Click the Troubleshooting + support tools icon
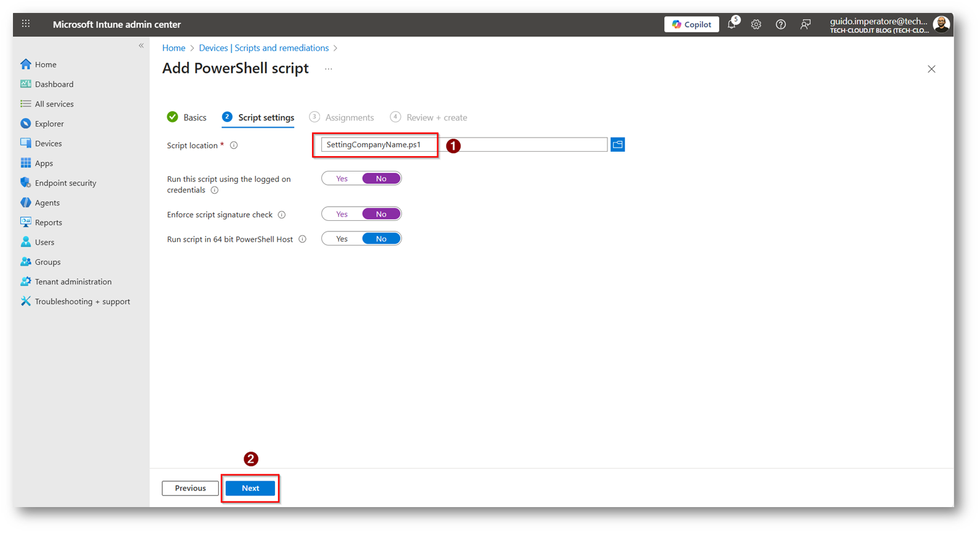 [x=26, y=301]
